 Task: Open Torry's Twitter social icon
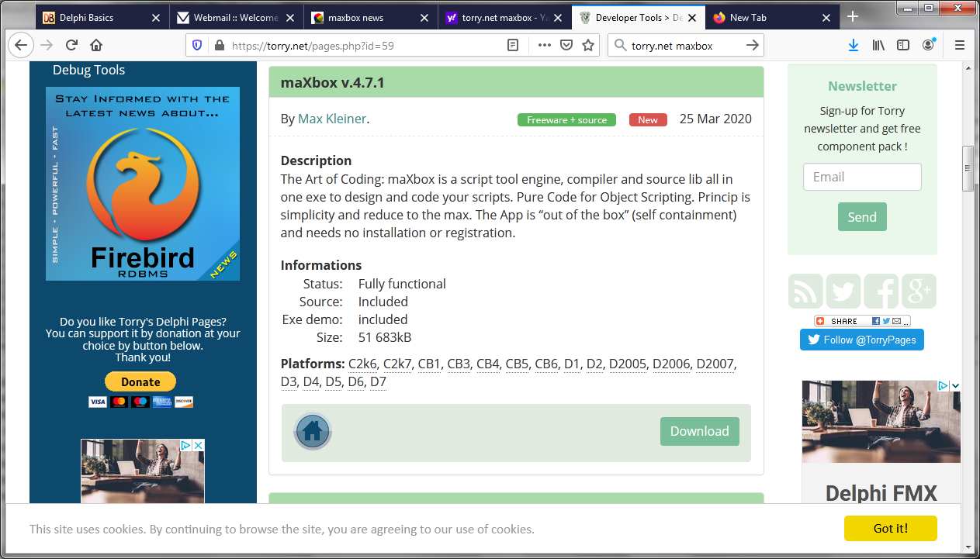[843, 292]
